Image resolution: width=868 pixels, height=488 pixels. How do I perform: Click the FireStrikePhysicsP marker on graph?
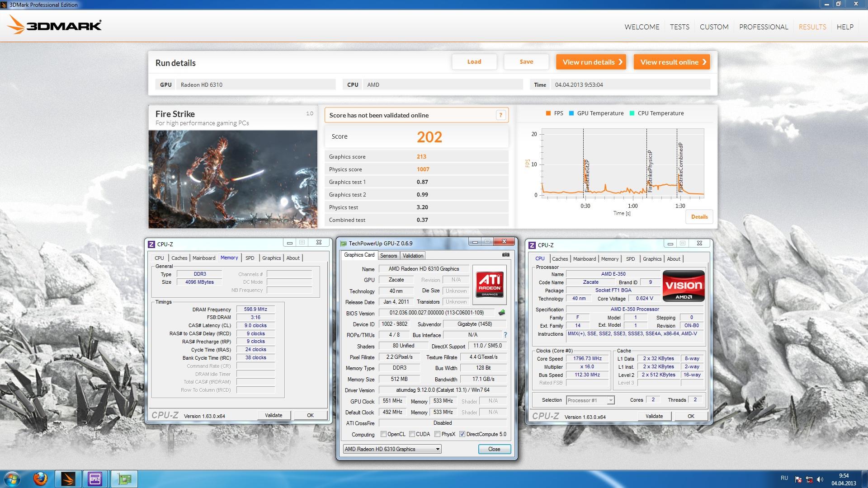click(650, 171)
